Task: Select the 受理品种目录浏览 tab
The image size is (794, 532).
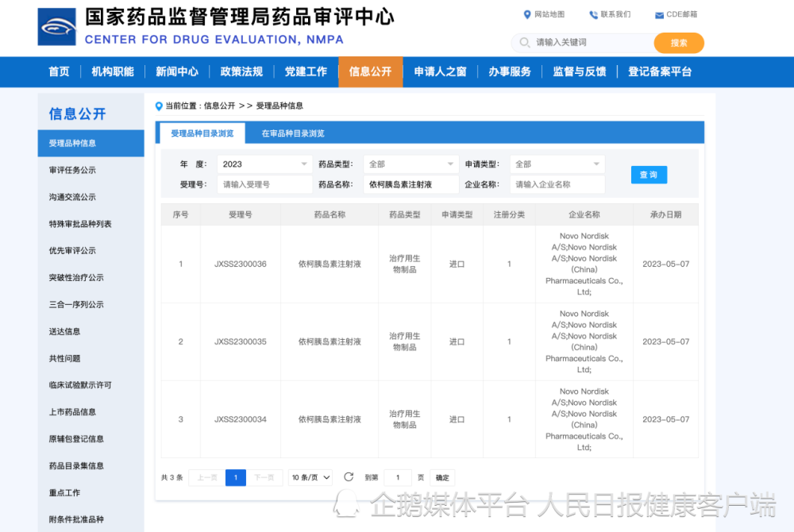Action: (x=202, y=133)
